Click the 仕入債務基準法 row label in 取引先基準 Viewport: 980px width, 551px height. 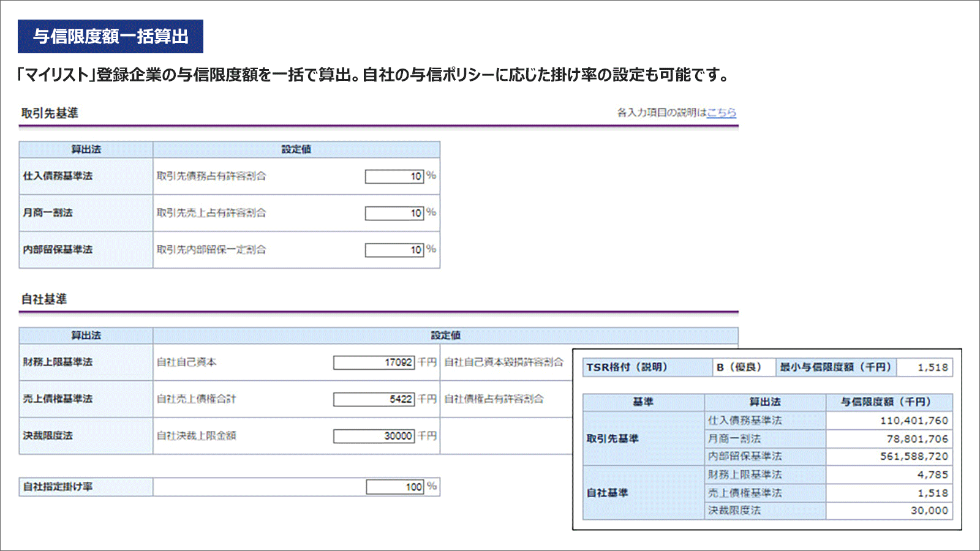[58, 176]
